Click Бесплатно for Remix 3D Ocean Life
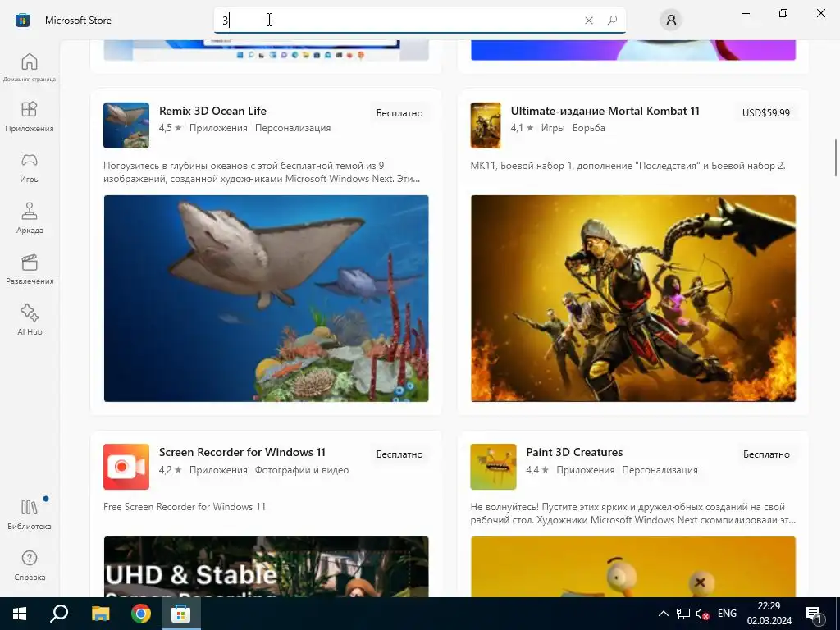The height and width of the screenshot is (630, 840). [399, 113]
